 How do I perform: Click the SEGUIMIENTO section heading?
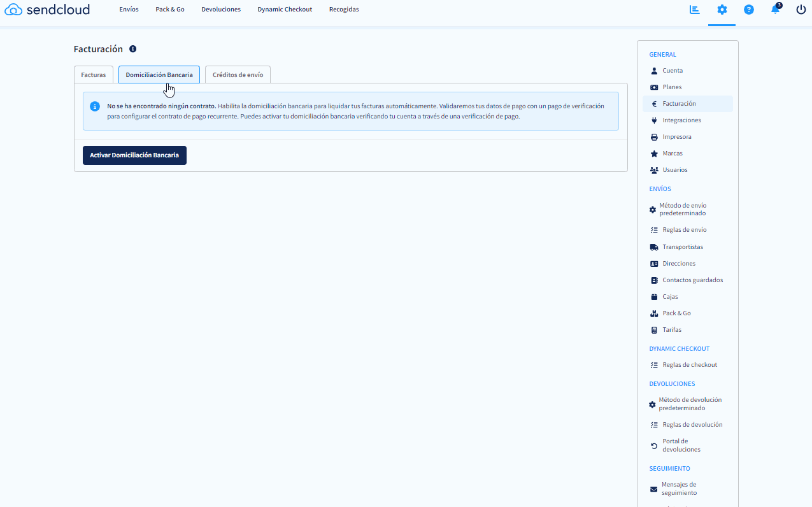669,469
